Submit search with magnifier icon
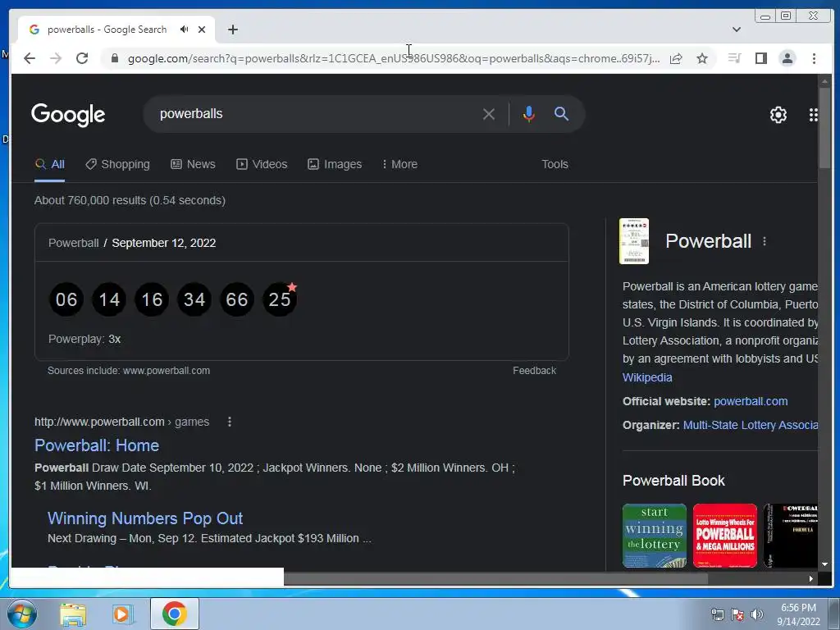Viewport: 840px width, 630px height. coord(561,113)
